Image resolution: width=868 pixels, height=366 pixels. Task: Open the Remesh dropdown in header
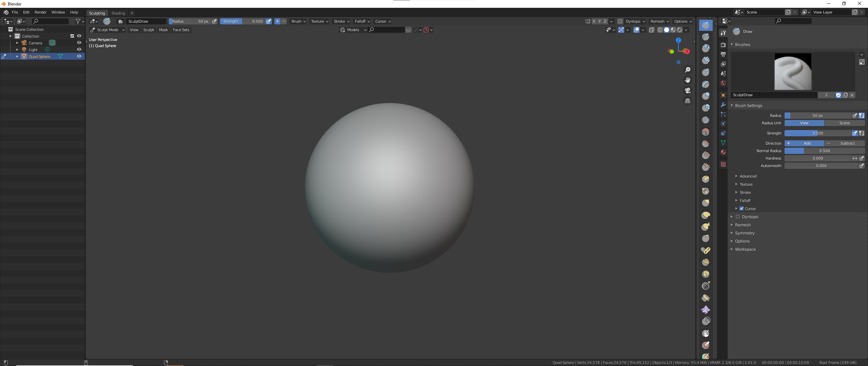click(659, 21)
